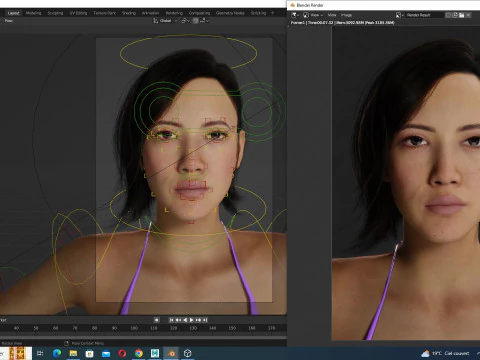
Task: Open the teal app icon left of Blender
Action: (155, 353)
